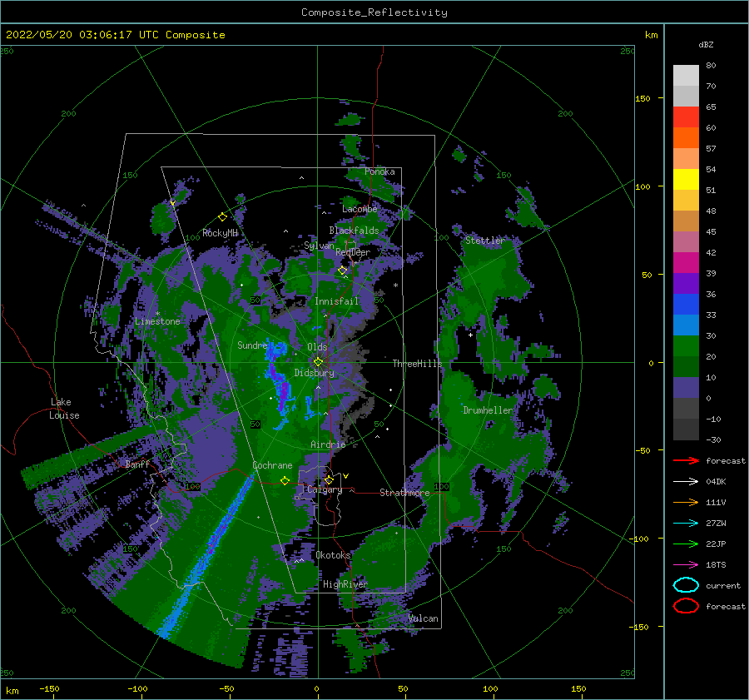Viewport: 749px width, 700px height.
Task: Click the 'Okotoks' city label
Action: (x=333, y=555)
